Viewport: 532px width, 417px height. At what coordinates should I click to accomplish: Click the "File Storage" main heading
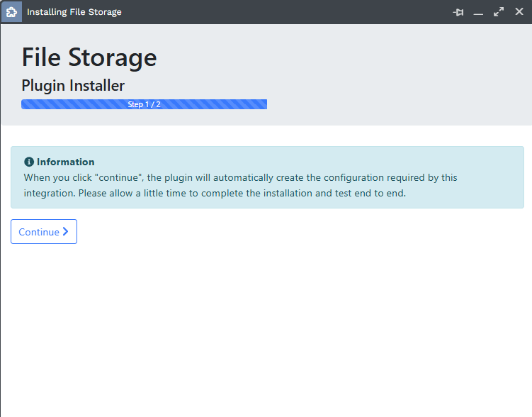click(89, 57)
